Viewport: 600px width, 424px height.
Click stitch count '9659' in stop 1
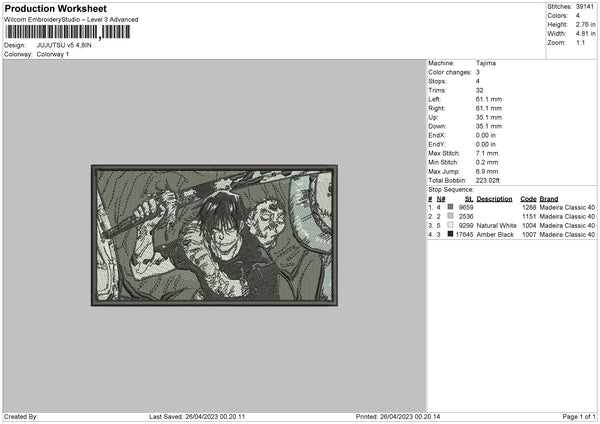tap(466, 207)
